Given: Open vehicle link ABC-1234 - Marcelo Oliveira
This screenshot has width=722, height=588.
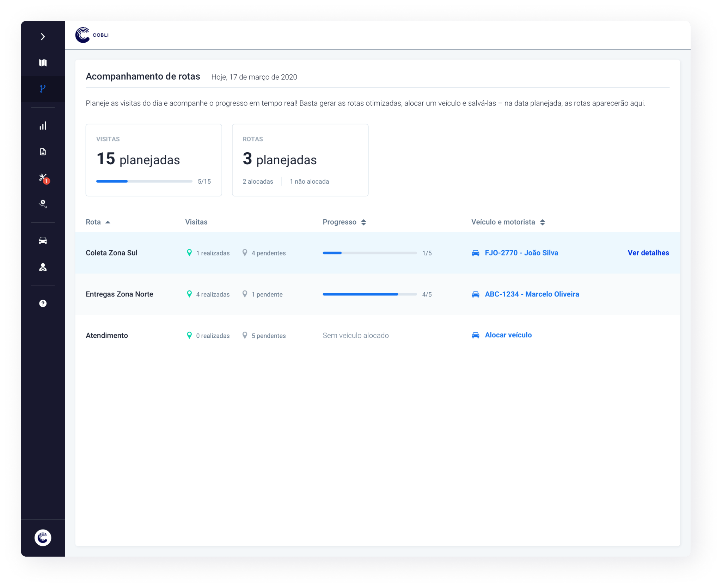Looking at the screenshot, I should click(532, 294).
